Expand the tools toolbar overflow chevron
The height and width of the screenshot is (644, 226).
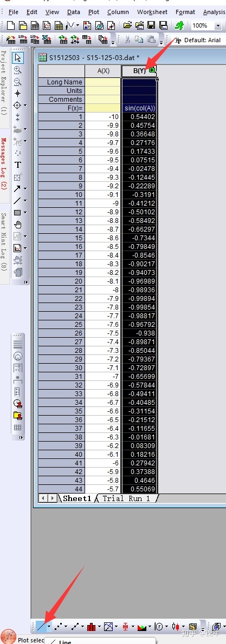click(x=26, y=282)
